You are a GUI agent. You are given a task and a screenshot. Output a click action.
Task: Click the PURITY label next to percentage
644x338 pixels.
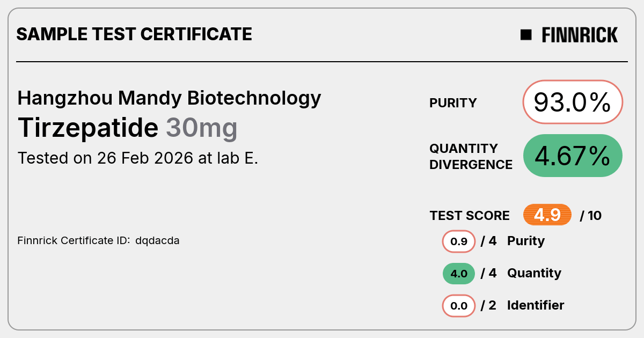(453, 103)
